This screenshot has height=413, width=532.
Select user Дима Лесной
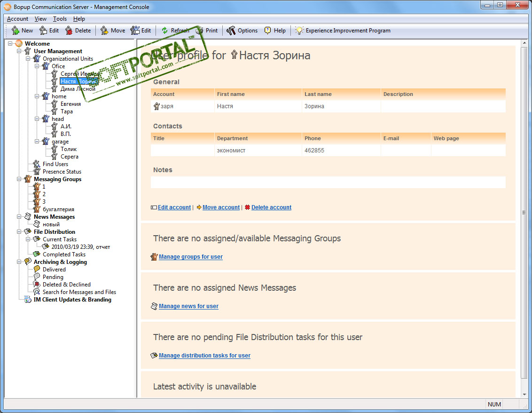coord(78,89)
